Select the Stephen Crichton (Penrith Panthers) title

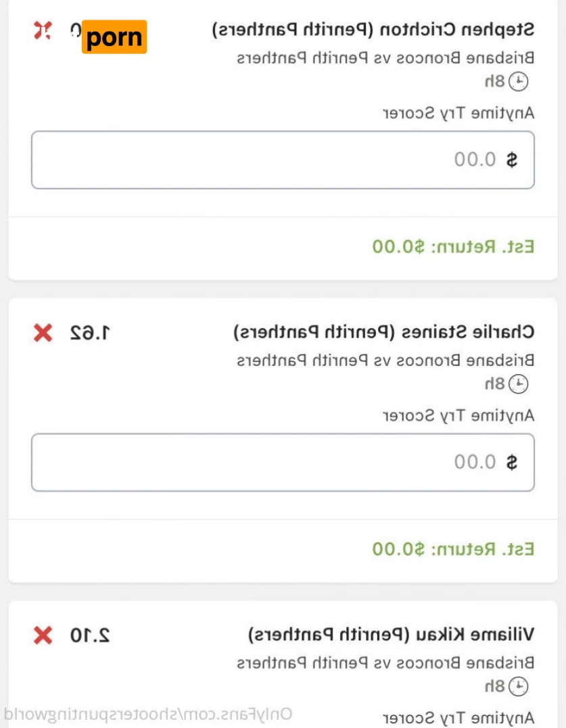[373, 30]
